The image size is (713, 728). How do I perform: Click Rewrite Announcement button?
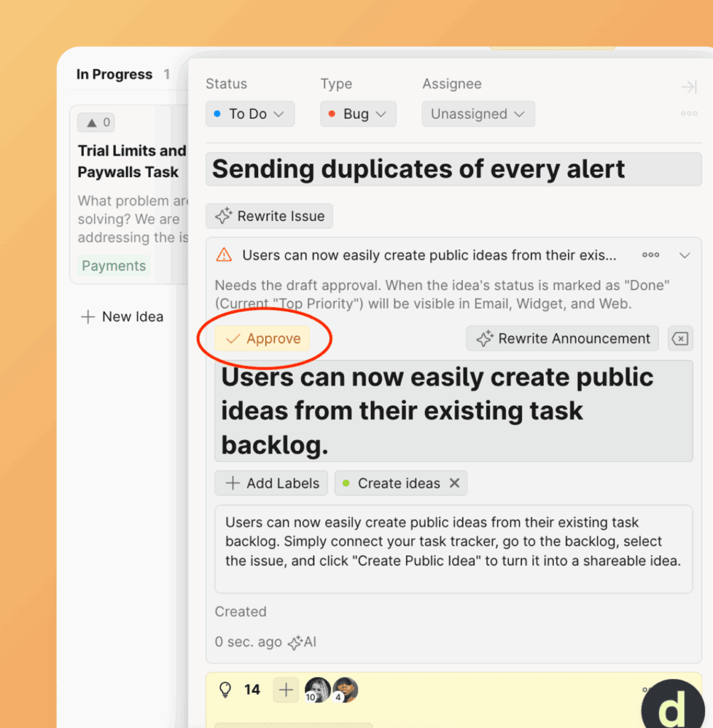point(562,339)
